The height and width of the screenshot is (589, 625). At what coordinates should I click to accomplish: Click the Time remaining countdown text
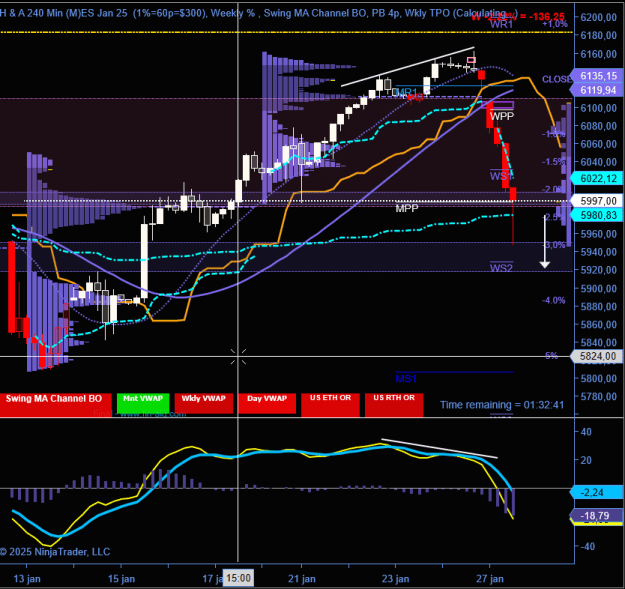coord(502,405)
